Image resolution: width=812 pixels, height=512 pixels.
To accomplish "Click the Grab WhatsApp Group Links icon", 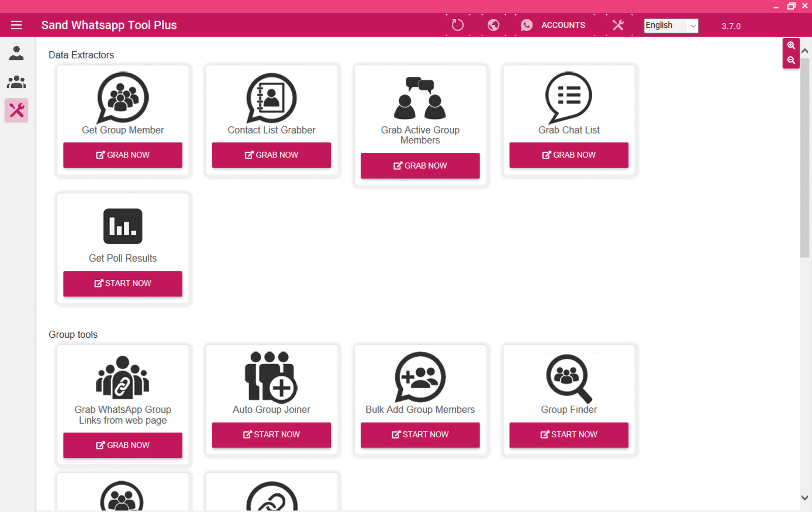I will click(123, 377).
